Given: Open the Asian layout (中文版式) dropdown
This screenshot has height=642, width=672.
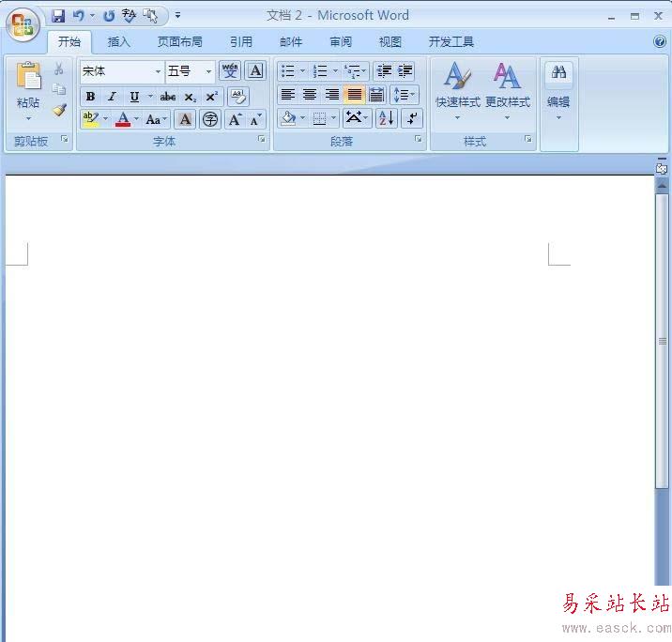Looking at the screenshot, I should tap(357, 118).
